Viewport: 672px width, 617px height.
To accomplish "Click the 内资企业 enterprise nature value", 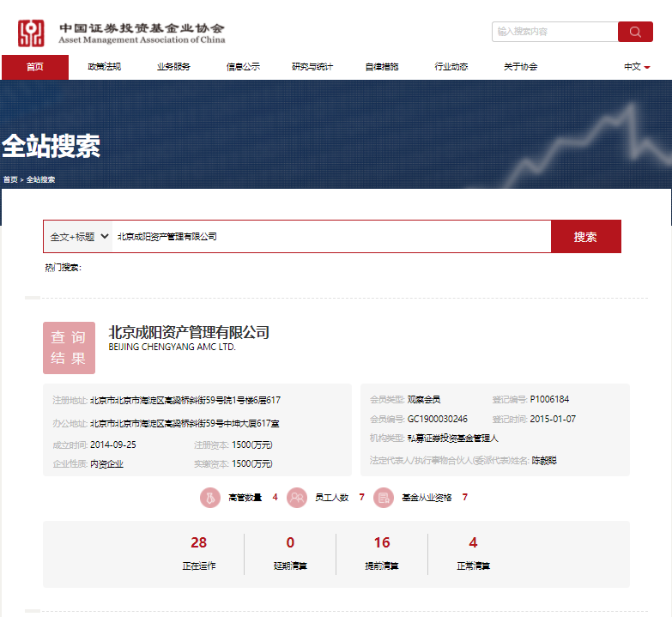I will [x=106, y=463].
